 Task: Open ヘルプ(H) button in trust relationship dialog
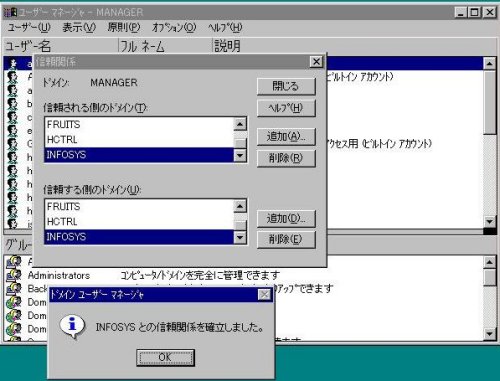(x=286, y=108)
